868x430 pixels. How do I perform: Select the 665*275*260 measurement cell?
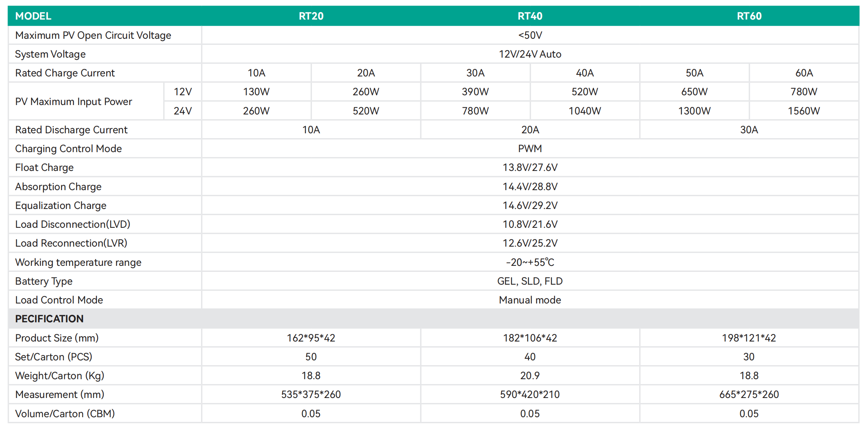tap(749, 395)
